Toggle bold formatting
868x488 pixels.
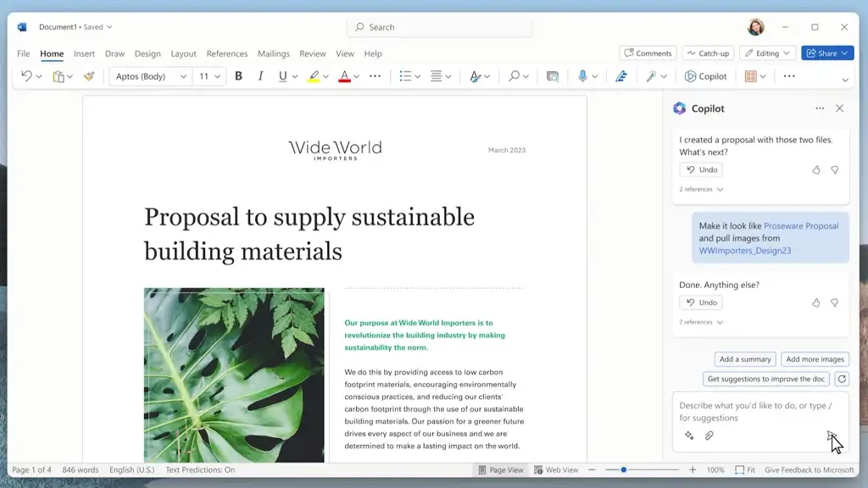238,76
